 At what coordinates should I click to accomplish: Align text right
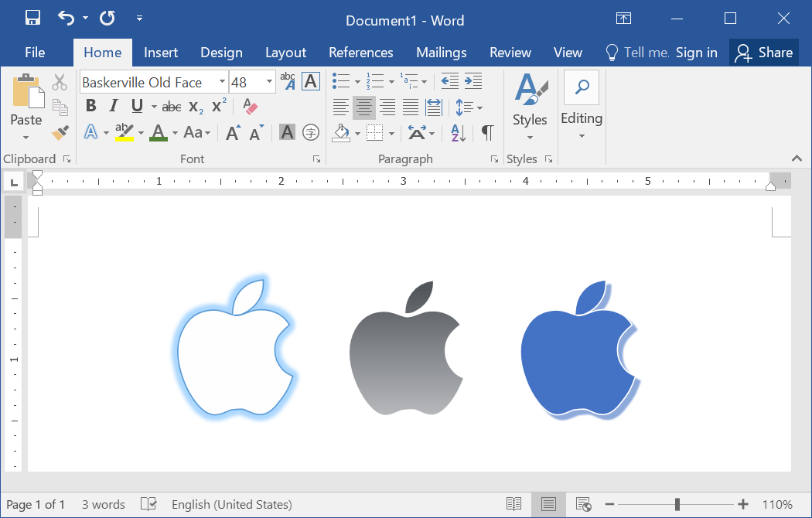(387, 107)
